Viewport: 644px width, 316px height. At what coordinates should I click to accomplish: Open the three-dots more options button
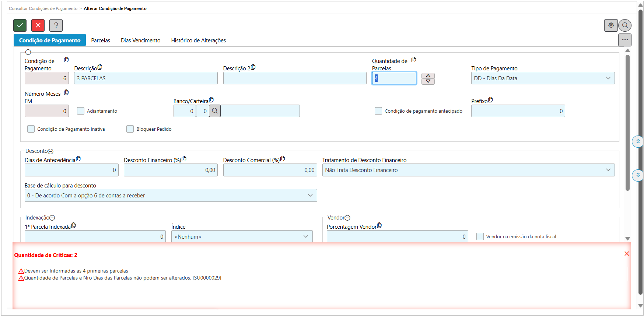(625, 40)
